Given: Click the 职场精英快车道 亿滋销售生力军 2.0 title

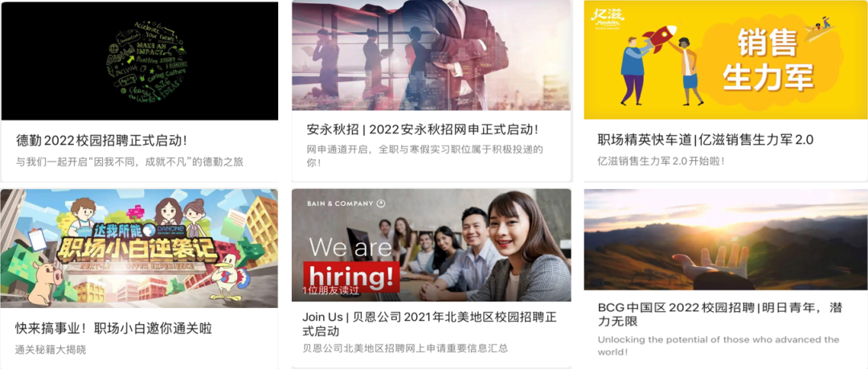Looking at the screenshot, I should [706, 140].
